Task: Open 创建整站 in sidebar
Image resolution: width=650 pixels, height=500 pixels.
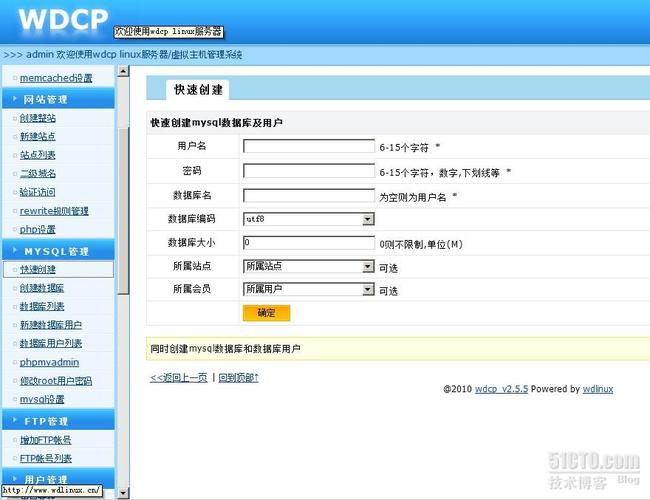Action: (x=38, y=118)
